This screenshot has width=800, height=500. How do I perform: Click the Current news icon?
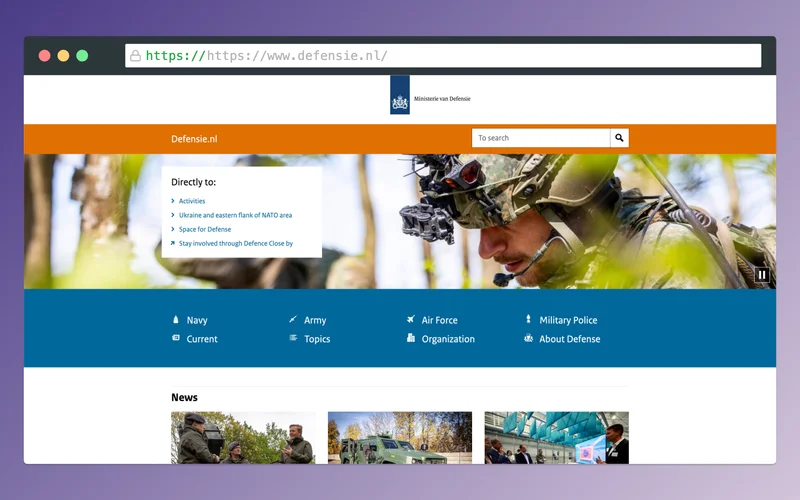[176, 338]
